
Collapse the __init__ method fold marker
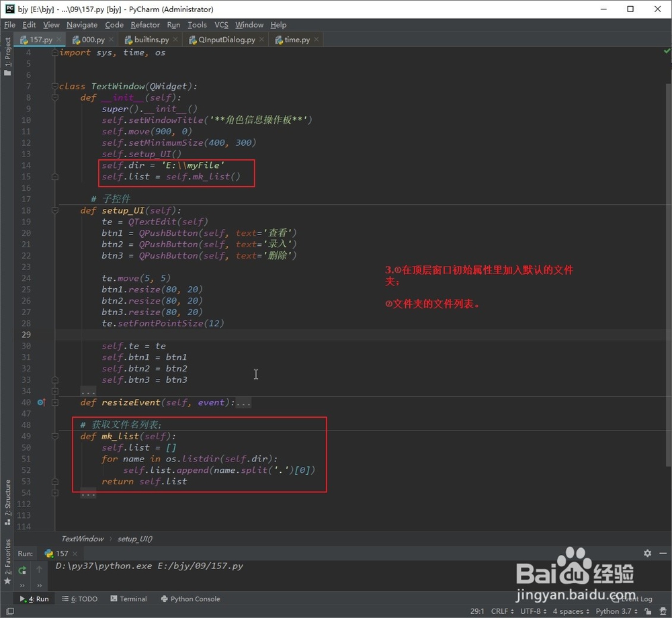coord(55,97)
